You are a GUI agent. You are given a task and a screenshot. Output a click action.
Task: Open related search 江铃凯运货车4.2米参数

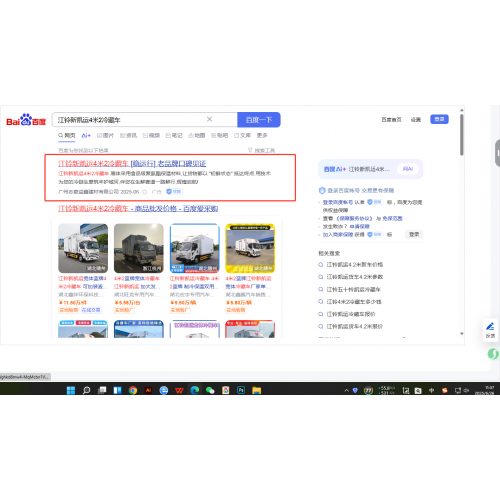(x=355, y=277)
